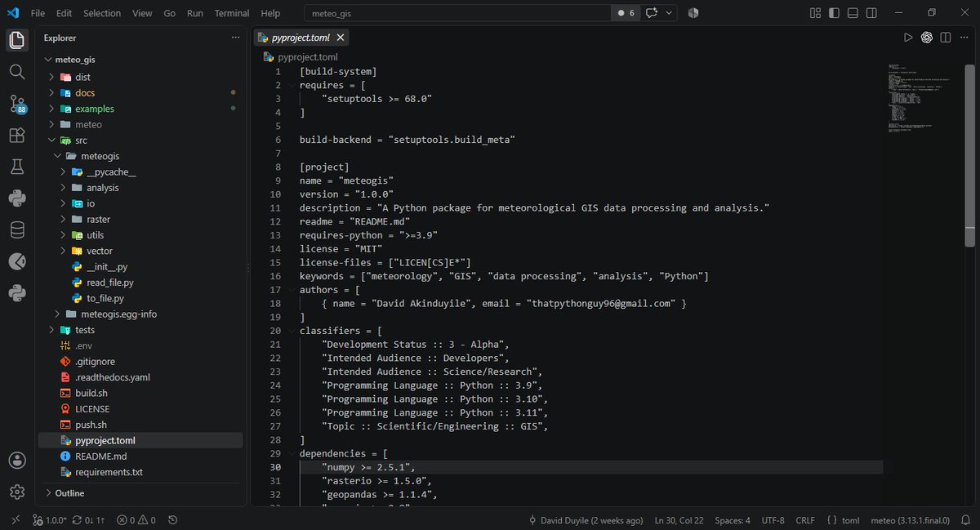Expand the docs folder
The width and height of the screenshot is (980, 530).
tap(51, 92)
